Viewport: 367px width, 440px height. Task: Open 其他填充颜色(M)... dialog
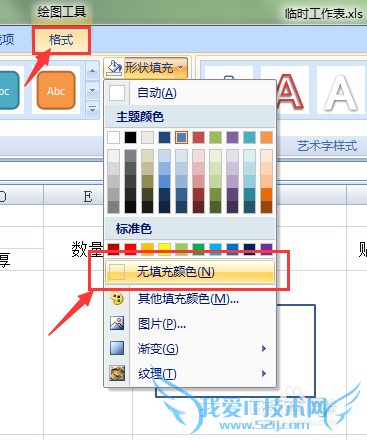tap(190, 299)
